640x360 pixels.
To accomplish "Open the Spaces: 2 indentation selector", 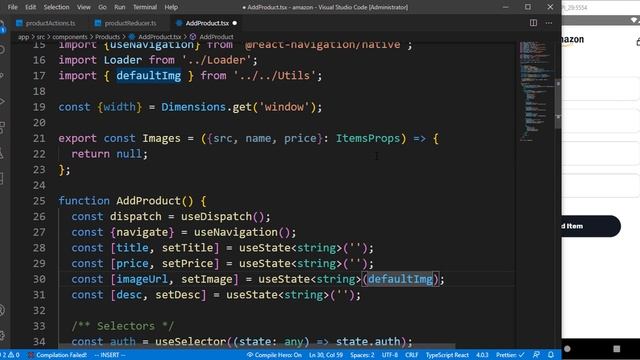I will [362, 355].
